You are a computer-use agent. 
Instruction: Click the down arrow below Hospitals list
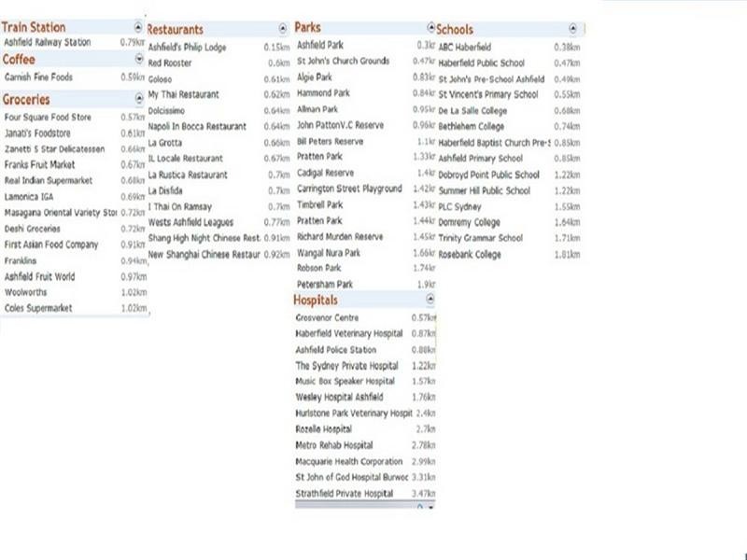point(430,507)
